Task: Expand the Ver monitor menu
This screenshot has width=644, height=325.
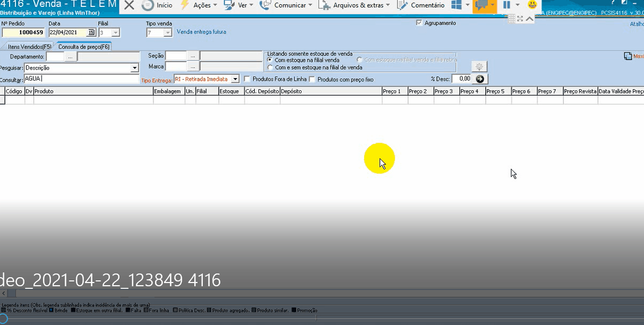Action: (238, 5)
